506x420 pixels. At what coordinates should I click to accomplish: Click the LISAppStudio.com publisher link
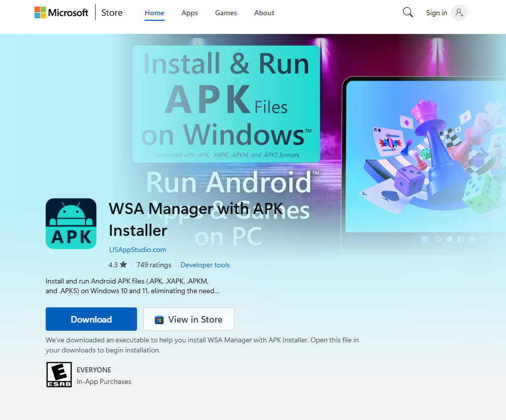tap(138, 250)
